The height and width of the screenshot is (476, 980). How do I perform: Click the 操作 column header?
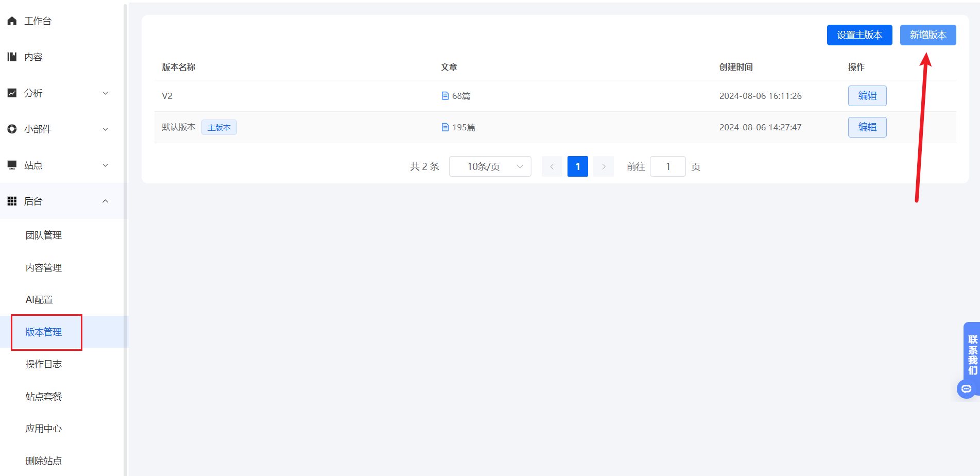click(x=856, y=67)
